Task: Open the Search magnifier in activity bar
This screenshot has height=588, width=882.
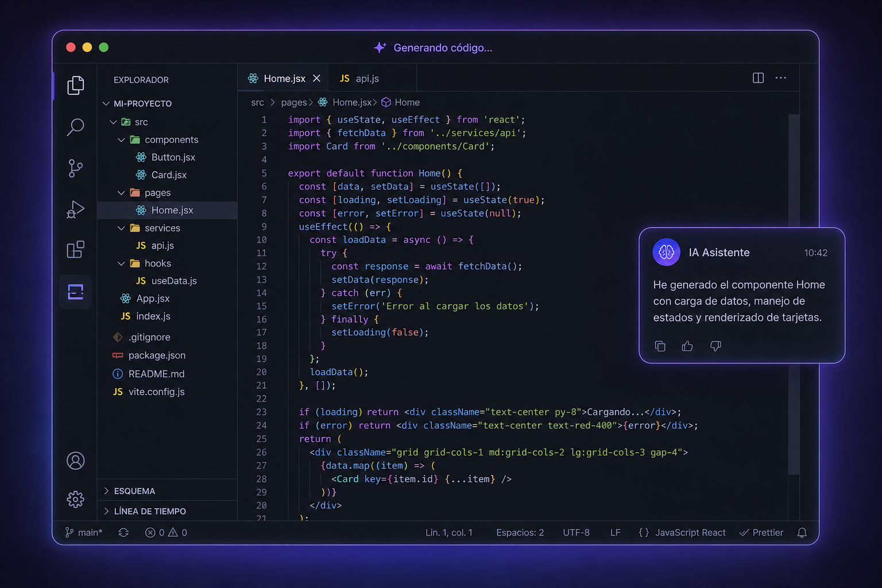Action: (75, 127)
